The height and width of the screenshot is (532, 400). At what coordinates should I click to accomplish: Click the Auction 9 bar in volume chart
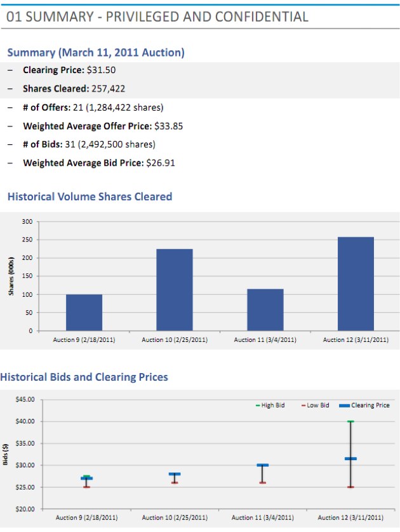pyautogui.click(x=84, y=312)
